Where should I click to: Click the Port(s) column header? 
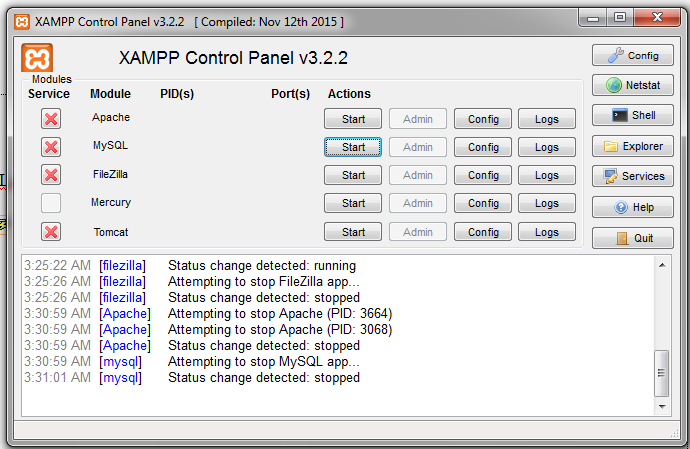pos(290,94)
